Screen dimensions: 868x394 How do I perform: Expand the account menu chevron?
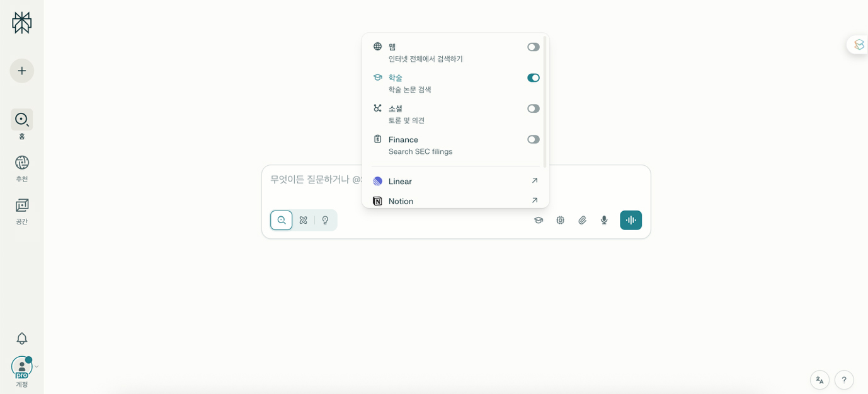click(37, 367)
